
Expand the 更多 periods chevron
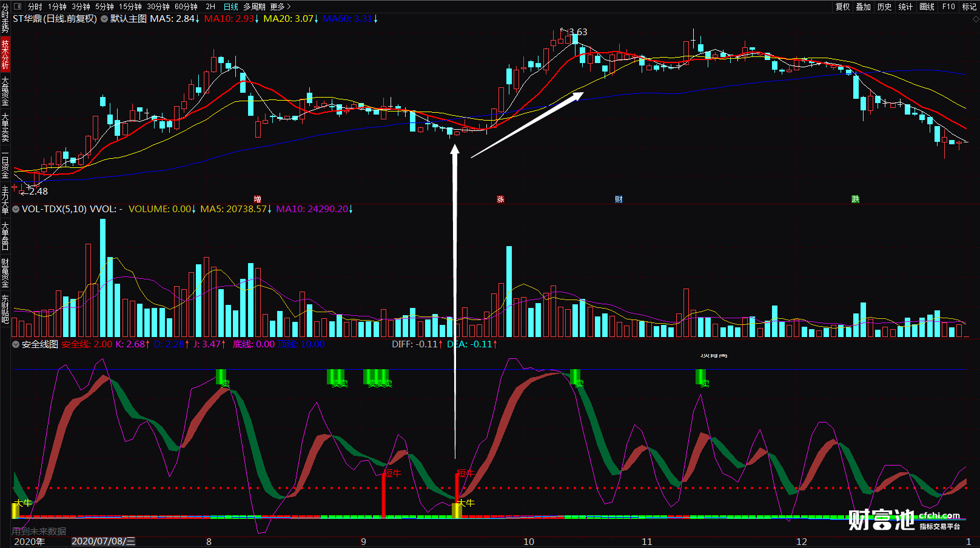pos(289,7)
